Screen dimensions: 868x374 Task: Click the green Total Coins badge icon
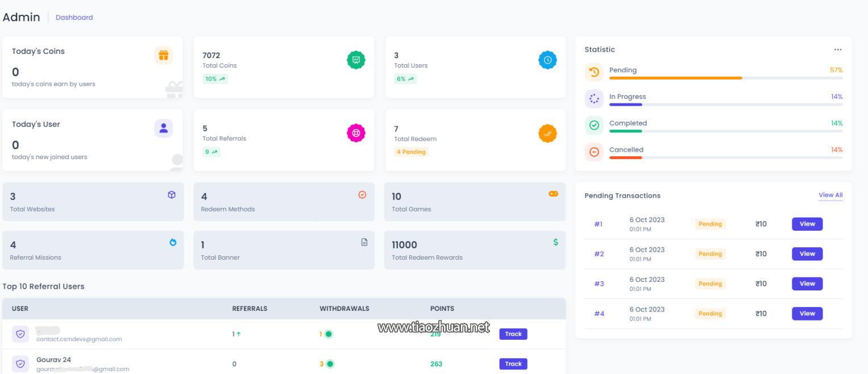coord(356,60)
